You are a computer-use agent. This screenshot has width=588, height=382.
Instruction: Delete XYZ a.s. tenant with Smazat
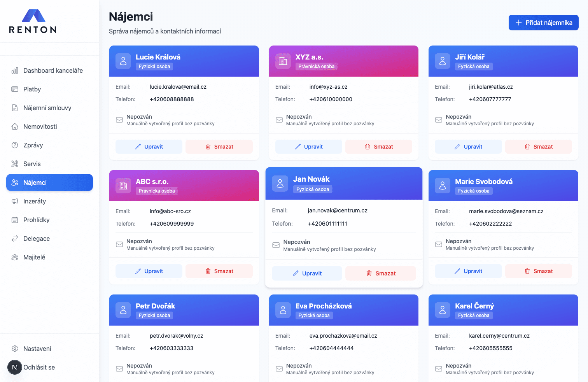click(379, 147)
